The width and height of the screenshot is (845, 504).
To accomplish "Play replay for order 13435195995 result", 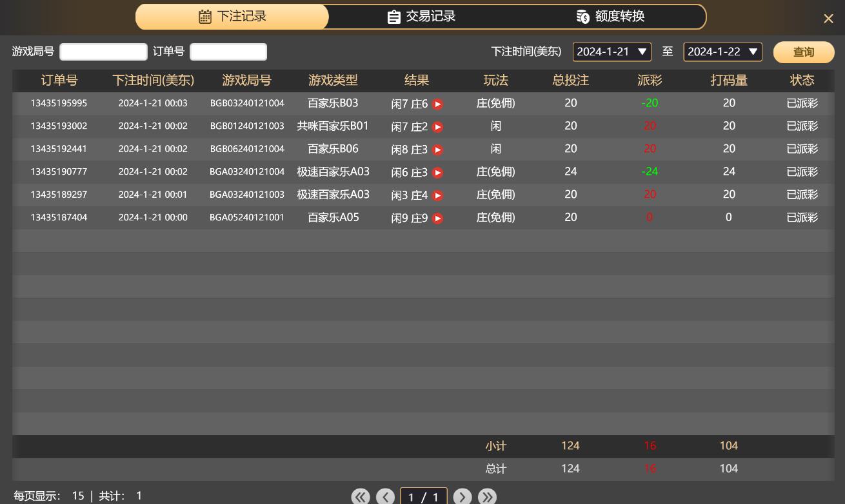I will pos(437,104).
